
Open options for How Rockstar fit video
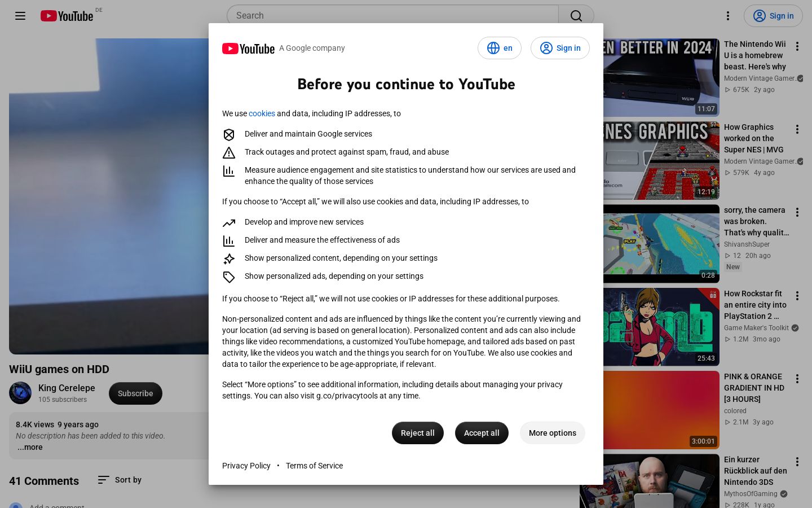797,296
